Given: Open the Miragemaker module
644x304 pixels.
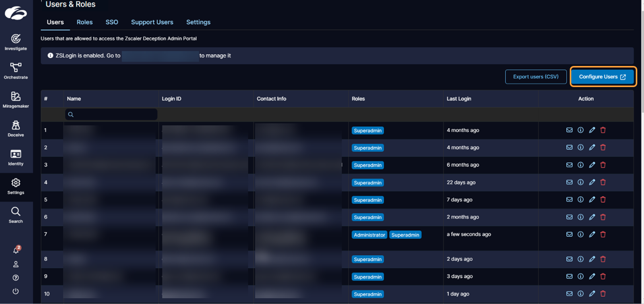Looking at the screenshot, I should [x=15, y=99].
